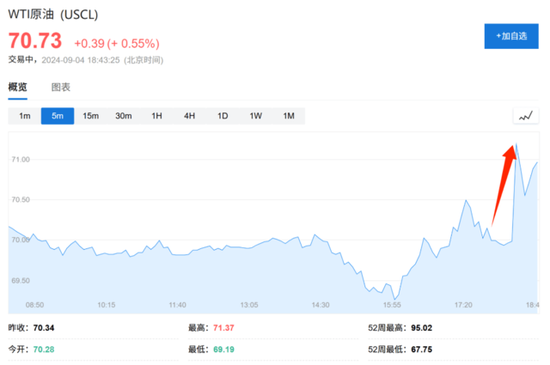Set chart interval to 1H
The image size is (550, 365).
156,116
